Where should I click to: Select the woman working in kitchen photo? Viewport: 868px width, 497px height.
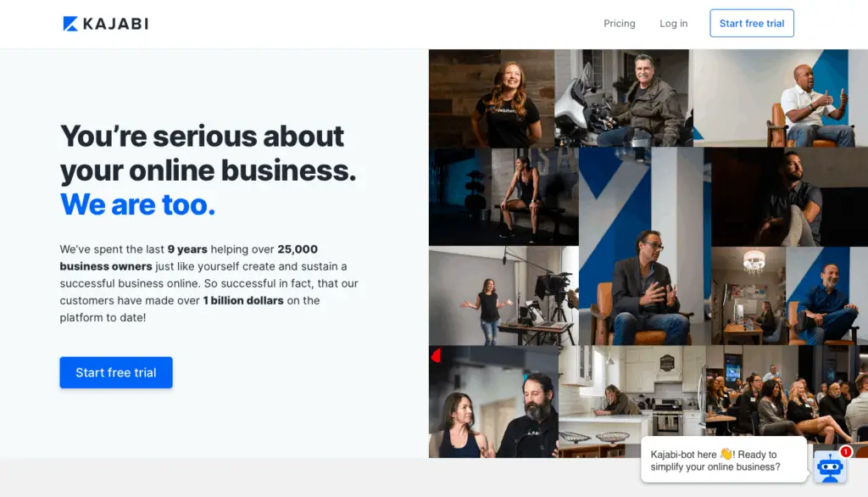(632, 401)
